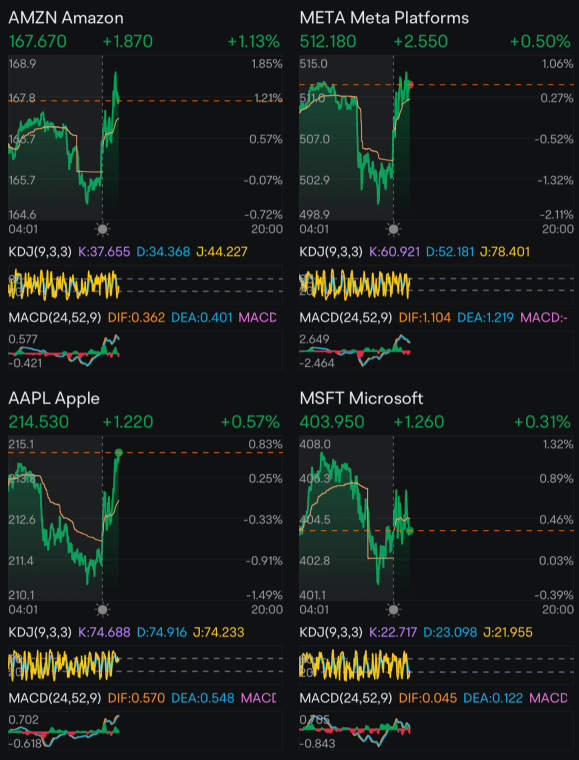Open the META Meta Platforms ticker title
The image size is (579, 760).
384,18
